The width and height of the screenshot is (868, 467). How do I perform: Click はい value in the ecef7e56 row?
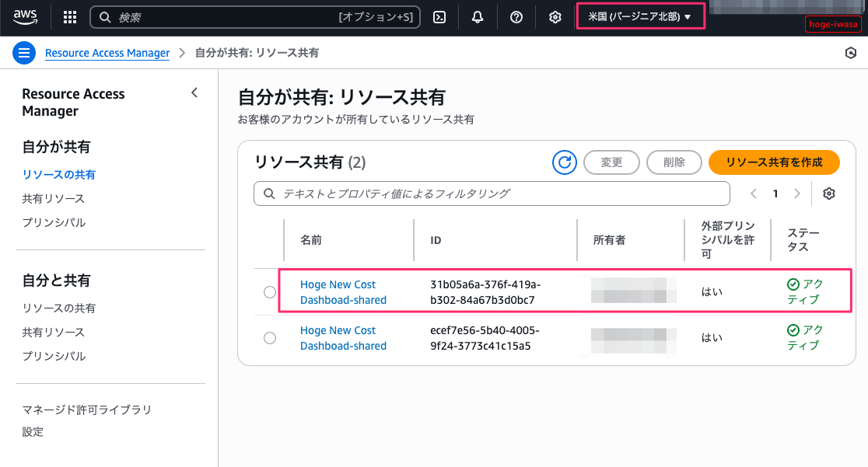[712, 338]
